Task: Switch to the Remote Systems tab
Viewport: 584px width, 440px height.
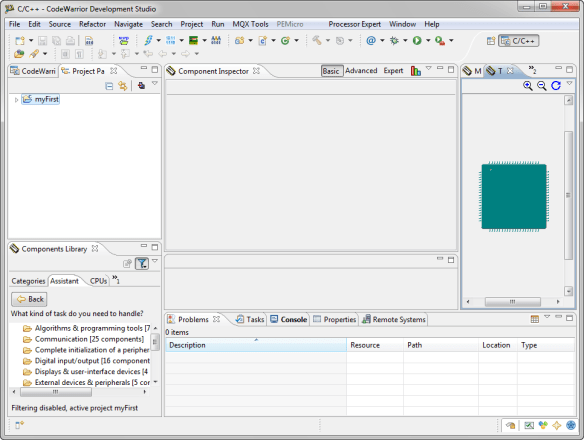Action: click(394, 319)
